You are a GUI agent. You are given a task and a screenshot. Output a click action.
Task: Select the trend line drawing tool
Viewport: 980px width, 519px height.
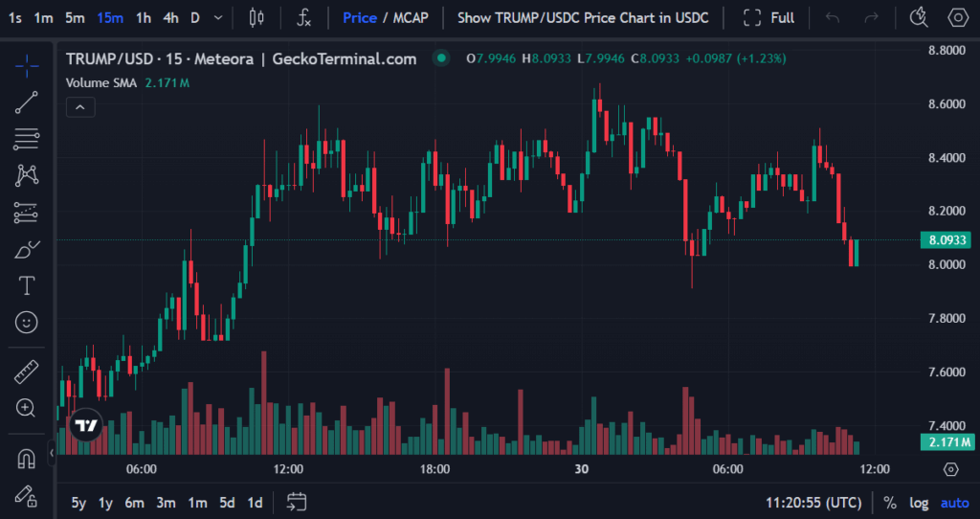[27, 102]
